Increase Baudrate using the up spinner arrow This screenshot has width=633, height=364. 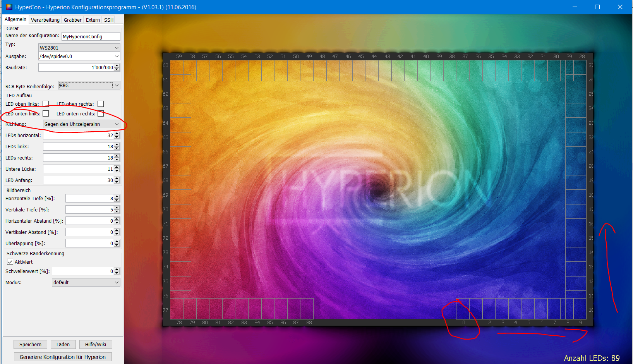117,66
